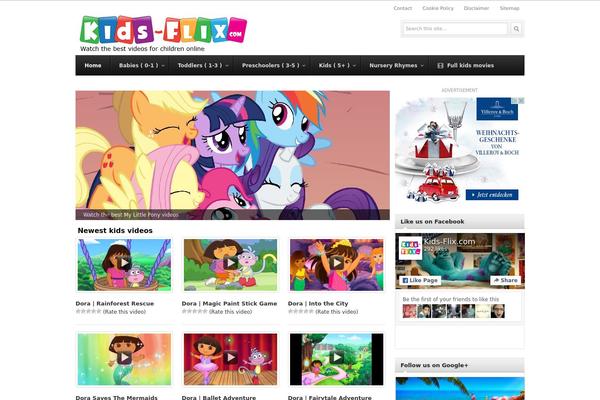Image resolution: width=600 pixels, height=400 pixels.
Task: Play the Dora Into the City video
Action: [x=337, y=263]
